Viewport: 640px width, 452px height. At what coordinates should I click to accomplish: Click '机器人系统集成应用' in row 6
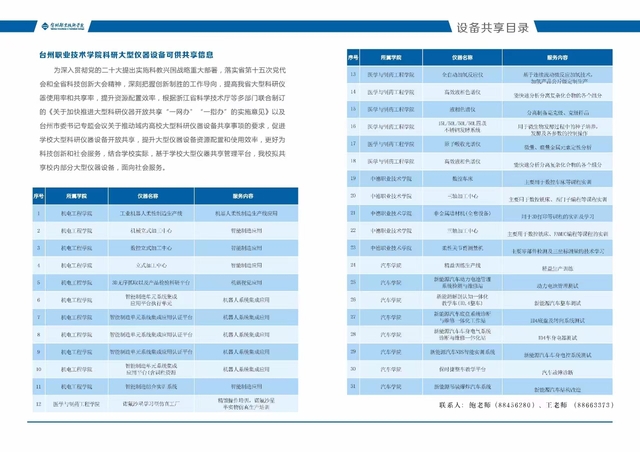pyautogui.click(x=246, y=300)
